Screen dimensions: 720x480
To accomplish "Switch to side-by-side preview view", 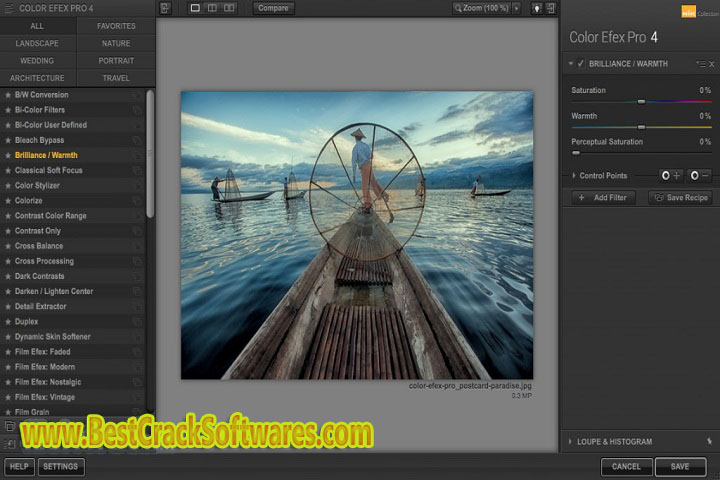I will click(x=229, y=8).
